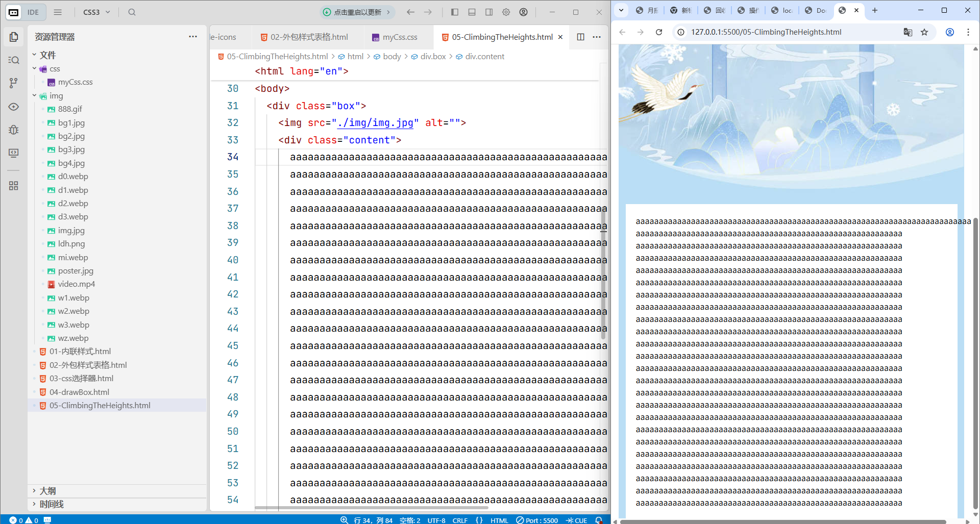Image resolution: width=980 pixels, height=524 pixels.
Task: Click the browser page vertical scrollbar
Action: pos(975,363)
